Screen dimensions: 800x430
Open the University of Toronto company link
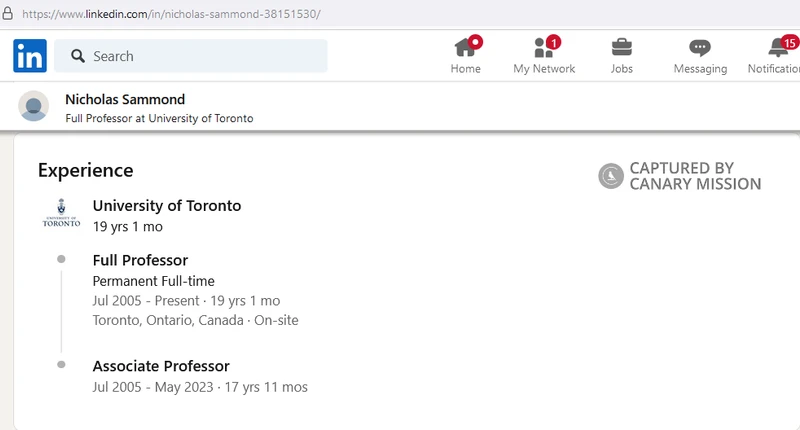click(x=166, y=206)
